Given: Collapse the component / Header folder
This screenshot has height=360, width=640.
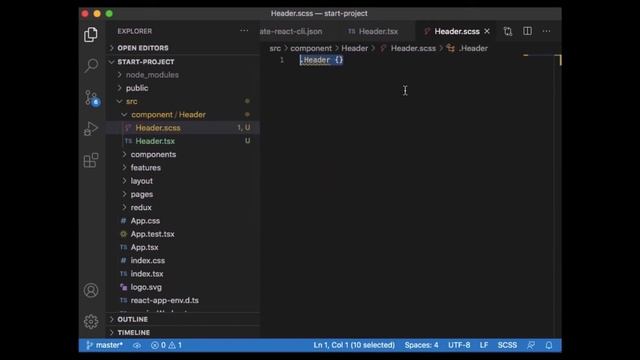Looking at the screenshot, I should (x=182, y=115).
